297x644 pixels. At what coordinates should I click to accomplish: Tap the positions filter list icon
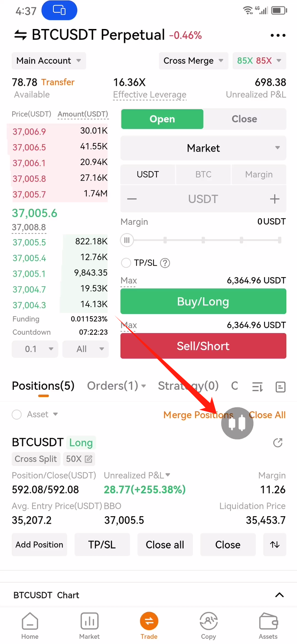point(258,387)
